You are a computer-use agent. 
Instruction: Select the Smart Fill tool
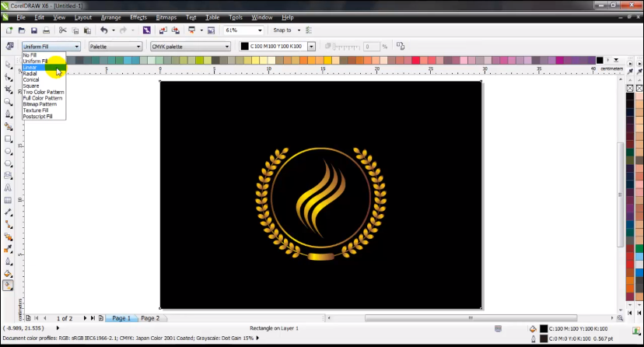click(8, 127)
